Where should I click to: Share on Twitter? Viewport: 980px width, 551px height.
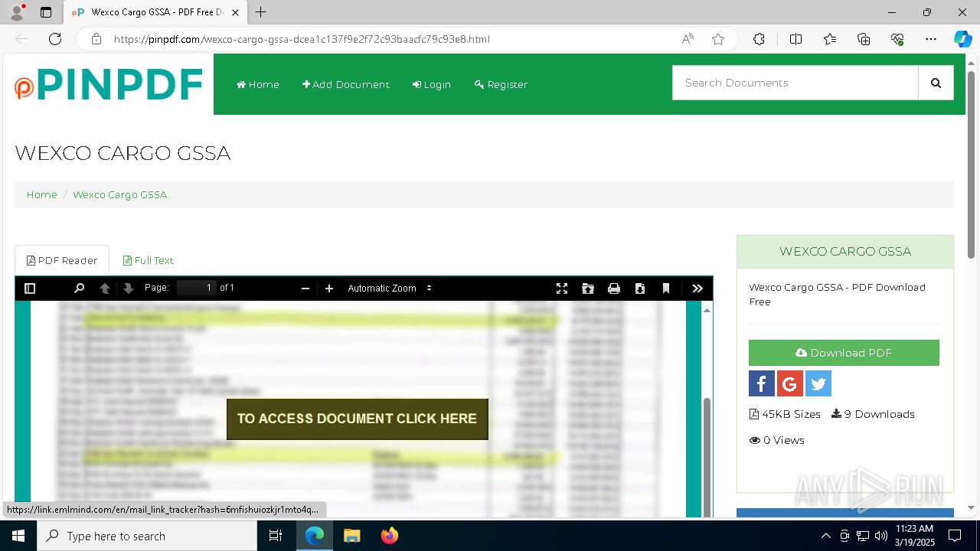(x=818, y=383)
